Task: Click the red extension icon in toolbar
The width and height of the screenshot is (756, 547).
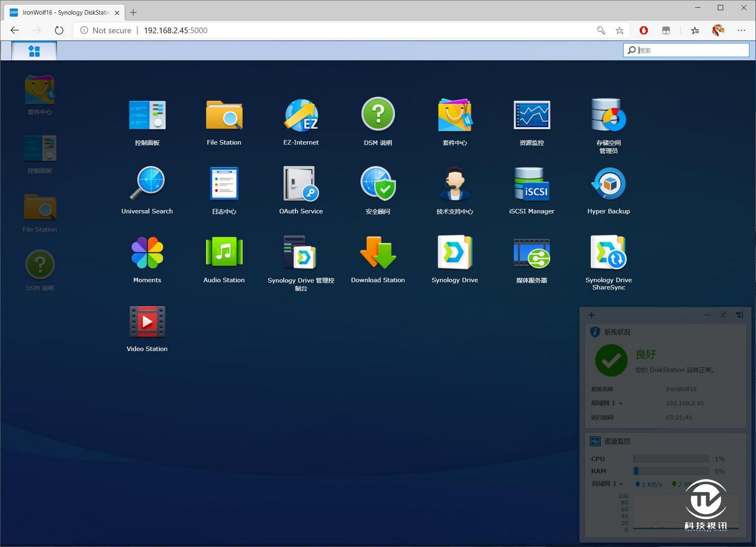Action: [x=644, y=30]
